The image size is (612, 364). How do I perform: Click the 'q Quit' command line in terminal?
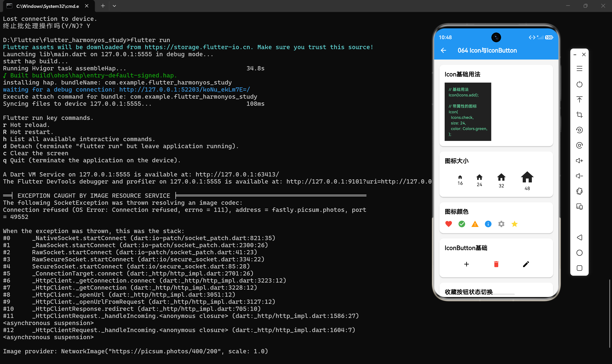(92, 160)
